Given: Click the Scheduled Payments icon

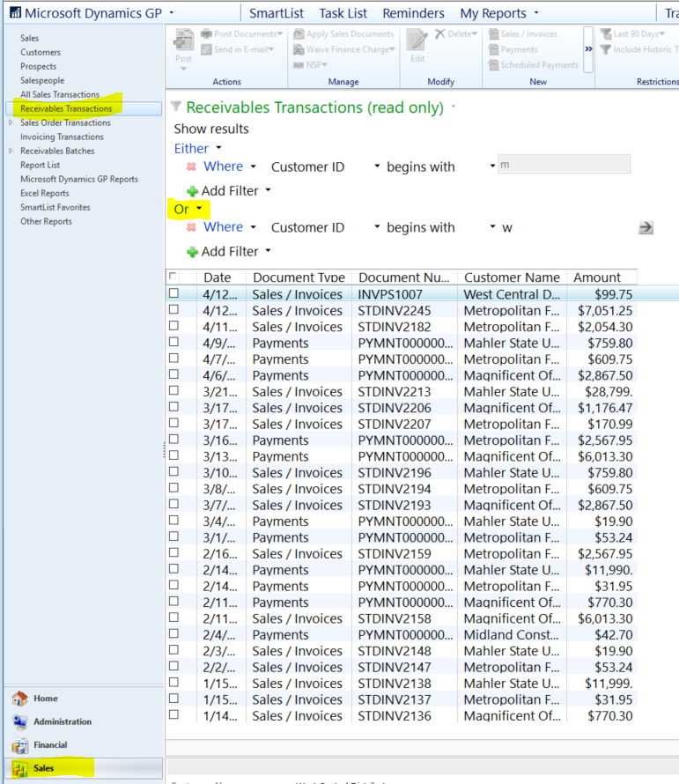Looking at the screenshot, I should pos(493,65).
